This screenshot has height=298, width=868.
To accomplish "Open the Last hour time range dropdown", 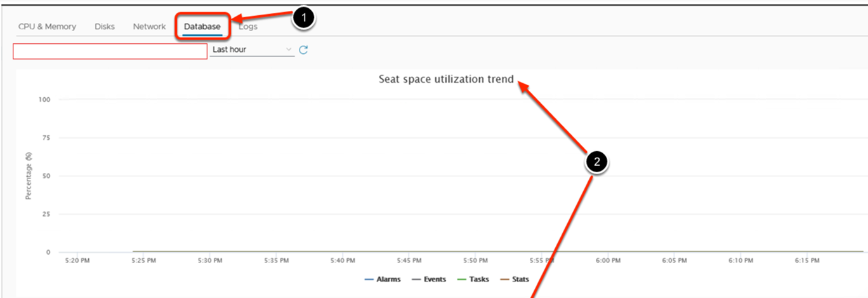I will coord(252,50).
